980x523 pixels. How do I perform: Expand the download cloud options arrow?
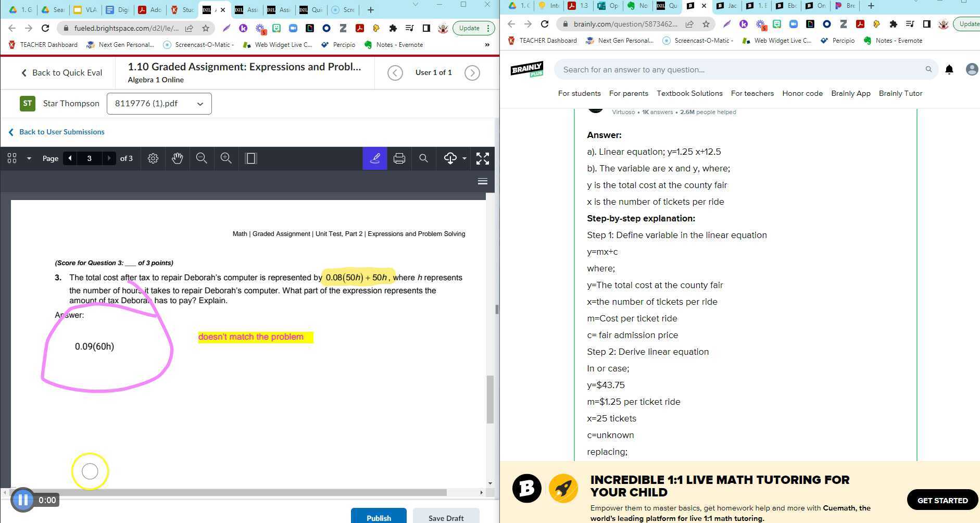click(464, 158)
